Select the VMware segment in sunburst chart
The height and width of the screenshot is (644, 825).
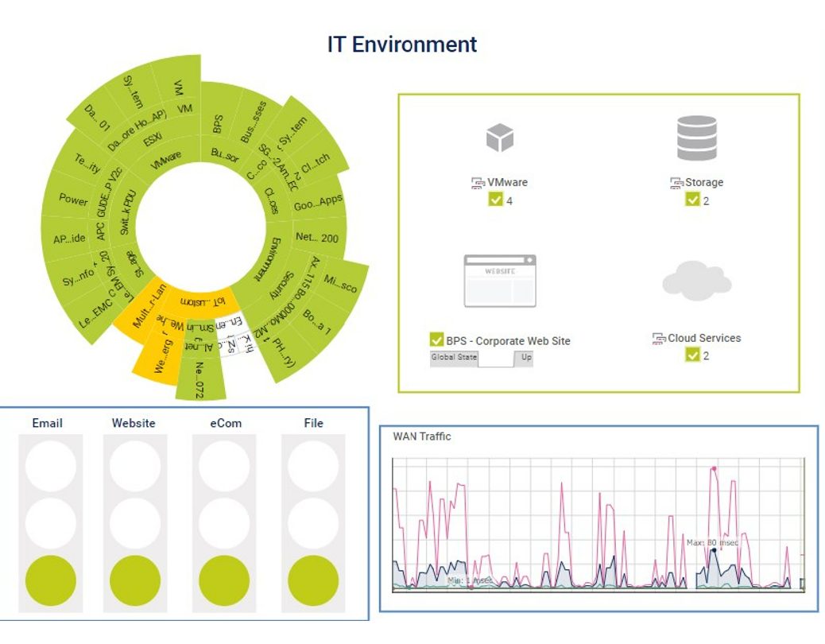click(x=166, y=157)
